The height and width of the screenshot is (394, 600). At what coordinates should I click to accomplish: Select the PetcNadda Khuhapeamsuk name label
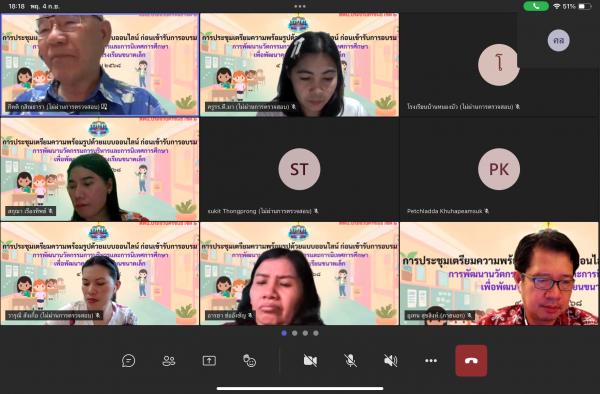click(444, 211)
